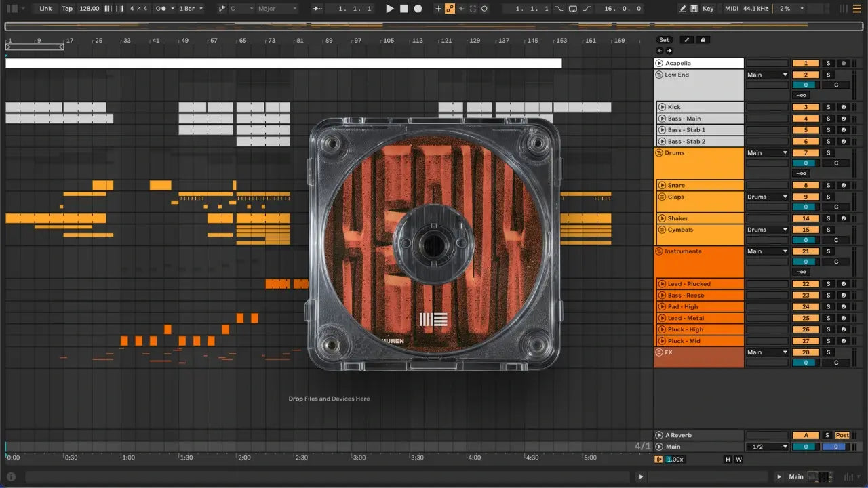The height and width of the screenshot is (488, 868).
Task: Click the Set locator button
Action: pyautogui.click(x=664, y=40)
